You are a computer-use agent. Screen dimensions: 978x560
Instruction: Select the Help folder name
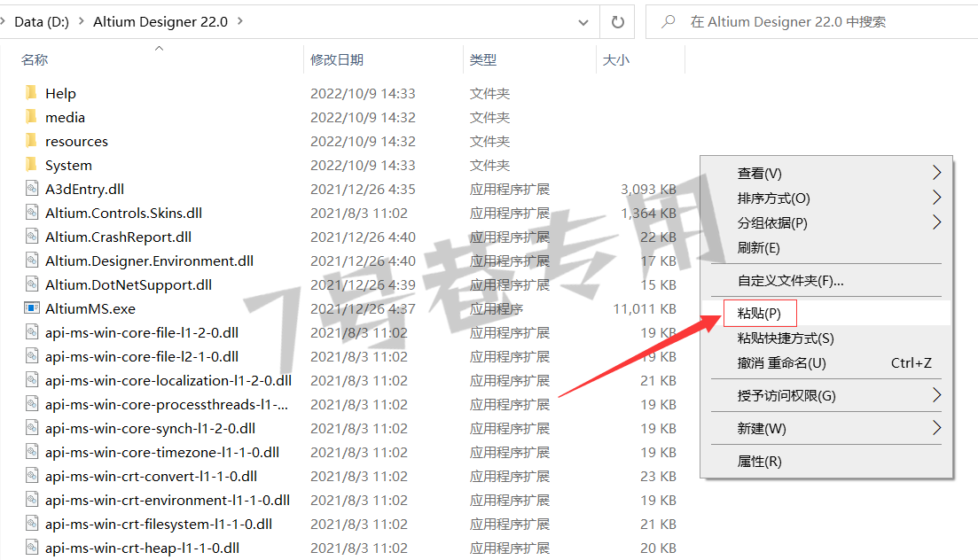pos(60,94)
